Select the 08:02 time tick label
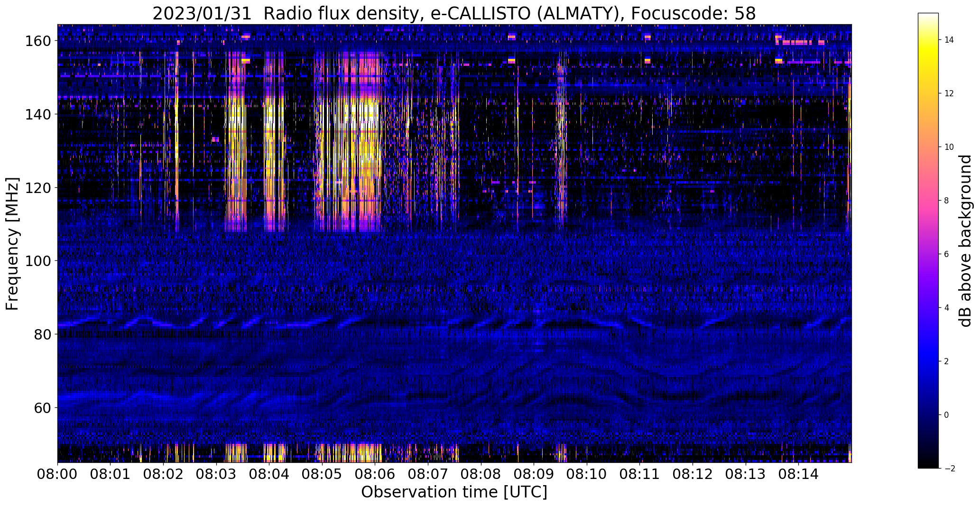Screen dimensions: 980x506 pos(164,474)
